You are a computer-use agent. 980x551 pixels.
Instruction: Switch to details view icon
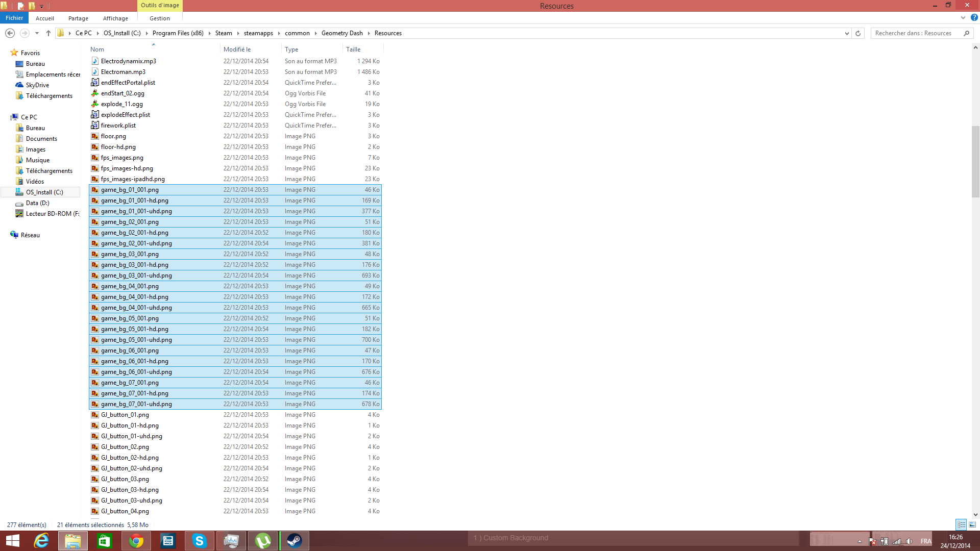[x=961, y=524]
